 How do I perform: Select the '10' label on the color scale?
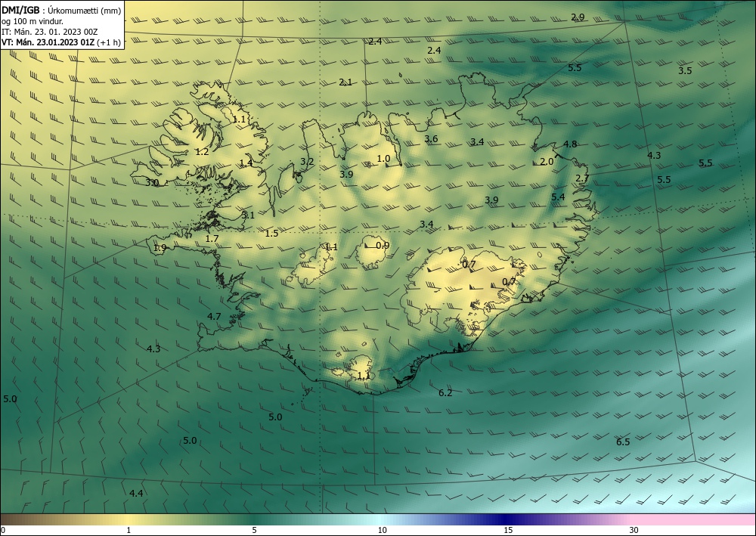pos(382,530)
